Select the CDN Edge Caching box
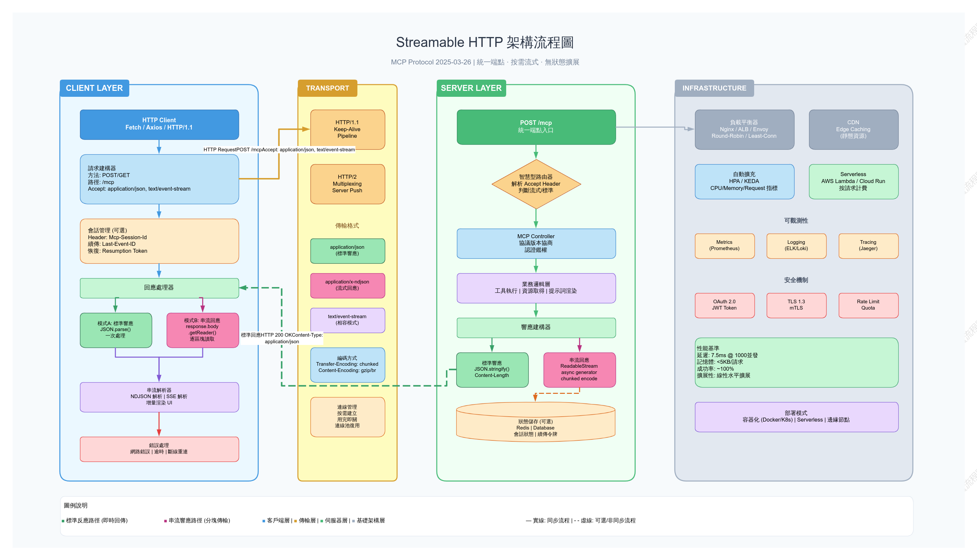This screenshot has height=560, width=977. tap(853, 129)
